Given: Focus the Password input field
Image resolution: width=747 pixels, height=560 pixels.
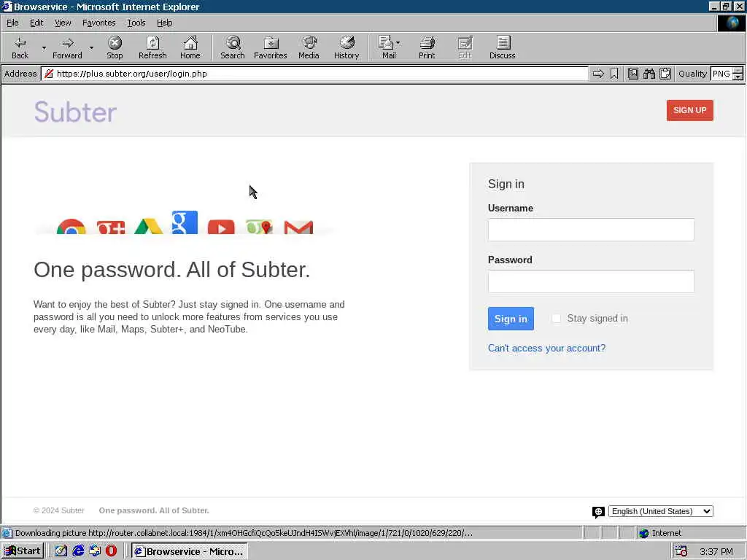Looking at the screenshot, I should click(591, 281).
